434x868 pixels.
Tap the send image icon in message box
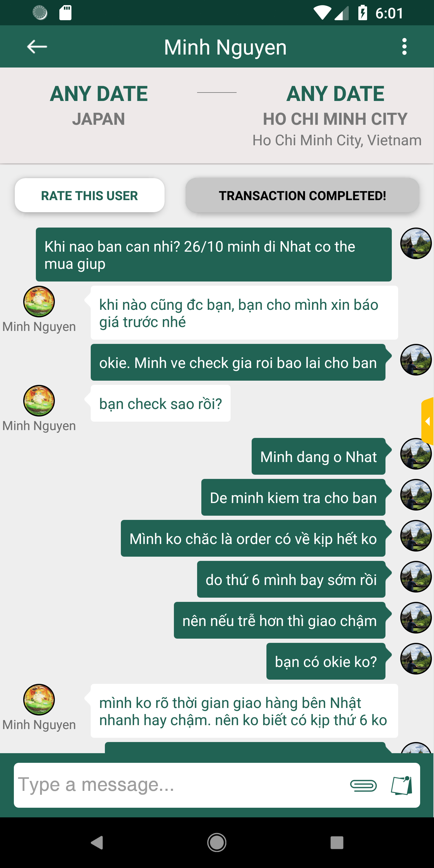tap(401, 785)
